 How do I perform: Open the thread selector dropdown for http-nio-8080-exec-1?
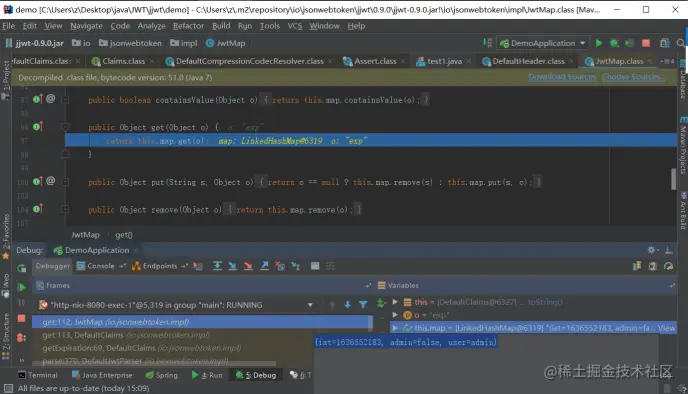click(310, 305)
